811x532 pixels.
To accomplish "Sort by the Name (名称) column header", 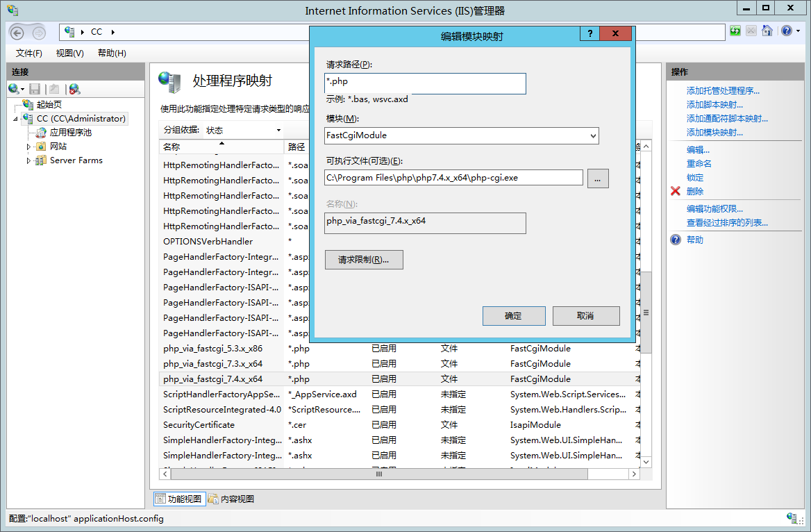I will (221, 147).
